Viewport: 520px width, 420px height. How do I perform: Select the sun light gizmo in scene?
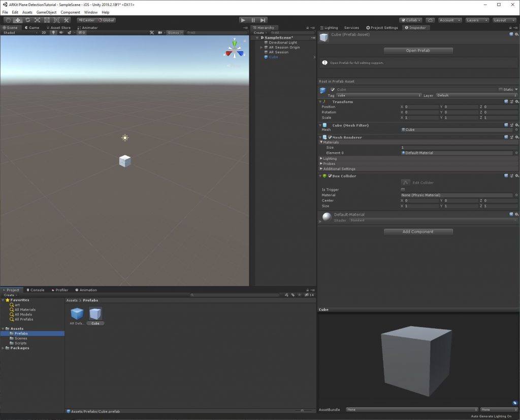point(125,138)
